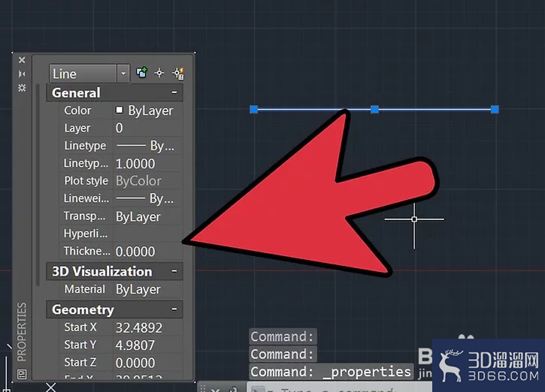Viewport: 545px width, 392px height.
Task: Click the Start Y property label
Action: [80, 345]
